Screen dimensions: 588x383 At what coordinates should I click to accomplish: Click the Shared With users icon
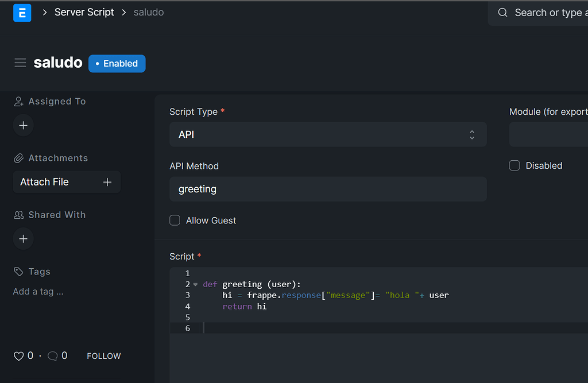[18, 215]
